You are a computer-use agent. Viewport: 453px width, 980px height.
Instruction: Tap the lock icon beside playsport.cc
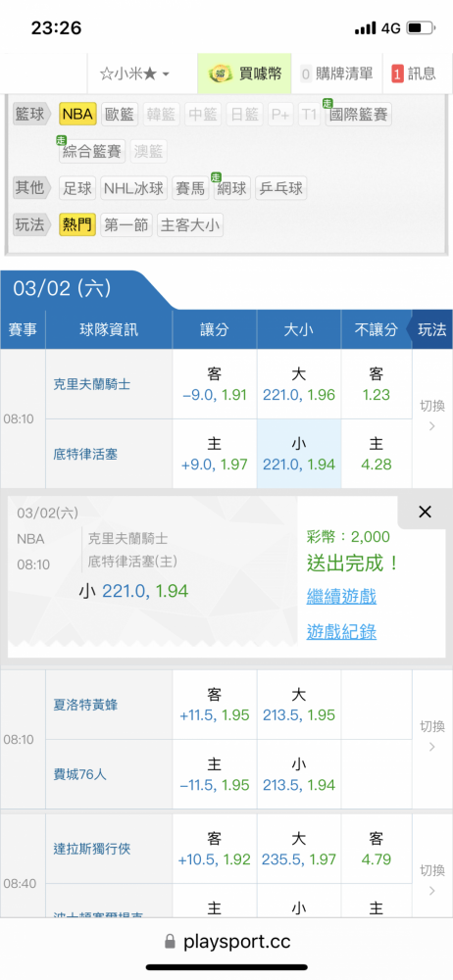pyautogui.click(x=169, y=941)
